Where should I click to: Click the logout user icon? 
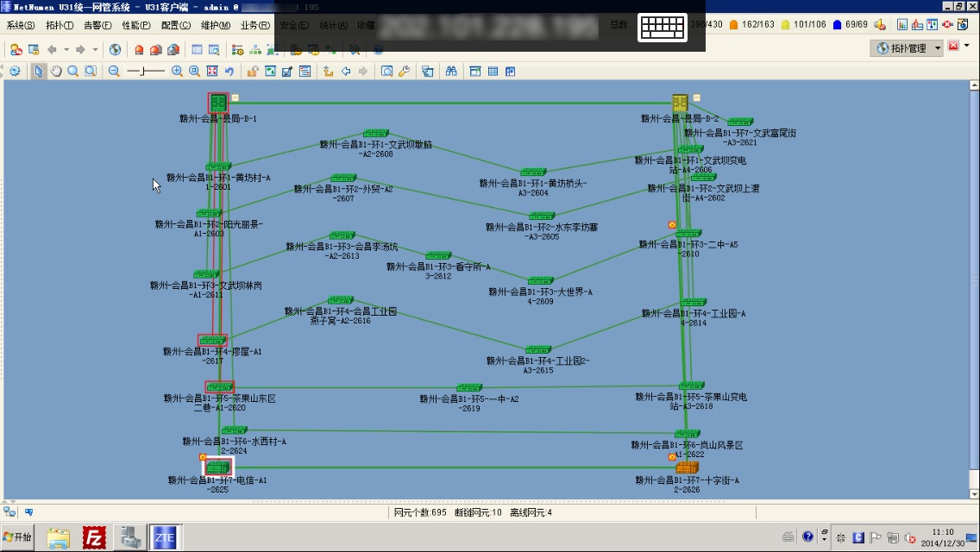pyautogui.click(x=16, y=49)
